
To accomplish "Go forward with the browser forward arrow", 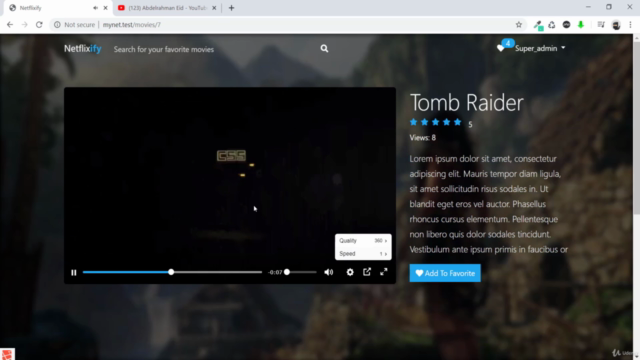I will 24,25.
